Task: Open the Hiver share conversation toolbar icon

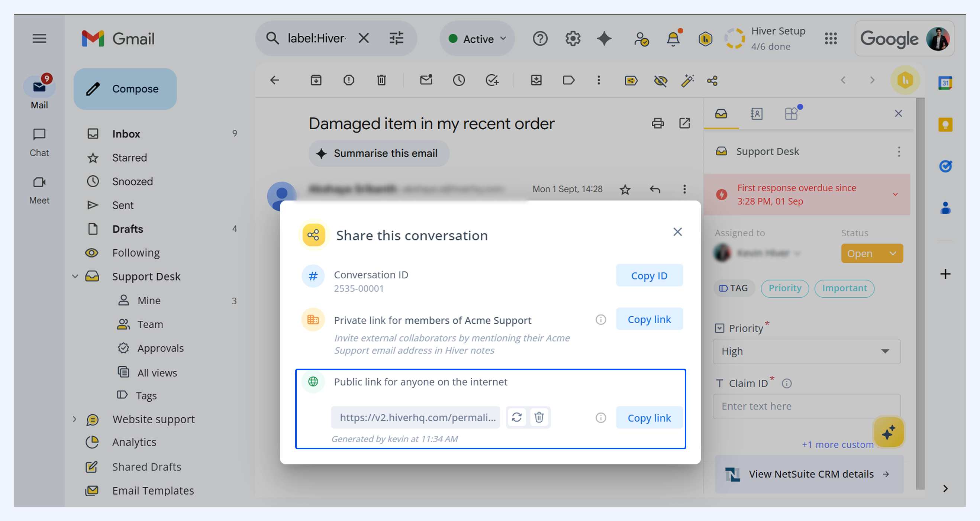Action: point(712,81)
